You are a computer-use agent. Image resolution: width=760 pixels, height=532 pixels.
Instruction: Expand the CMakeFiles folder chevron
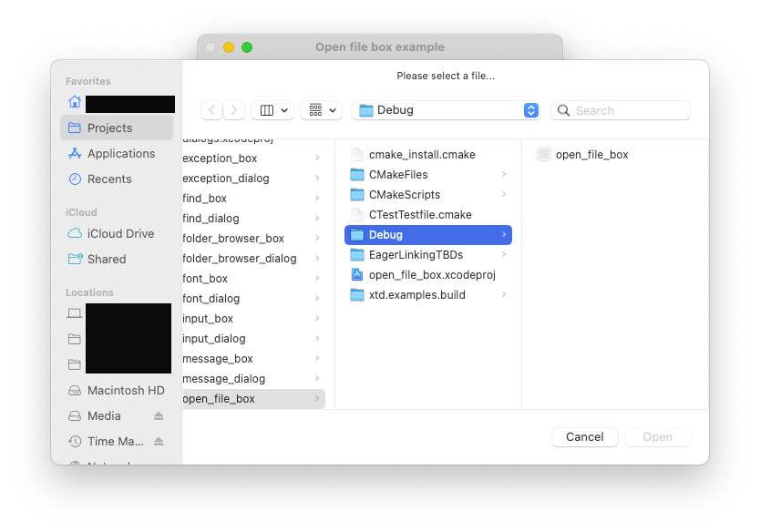click(x=504, y=175)
